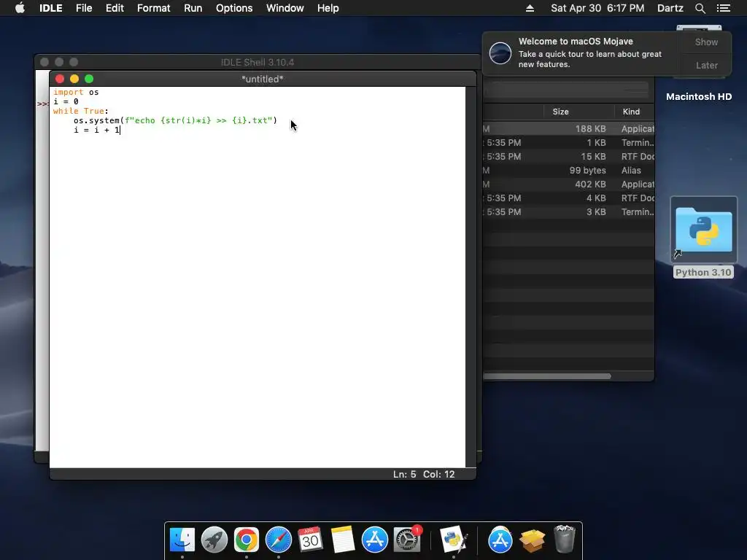This screenshot has width=747, height=560.
Task: Zoom the untitled editor with green button
Action: click(89, 79)
